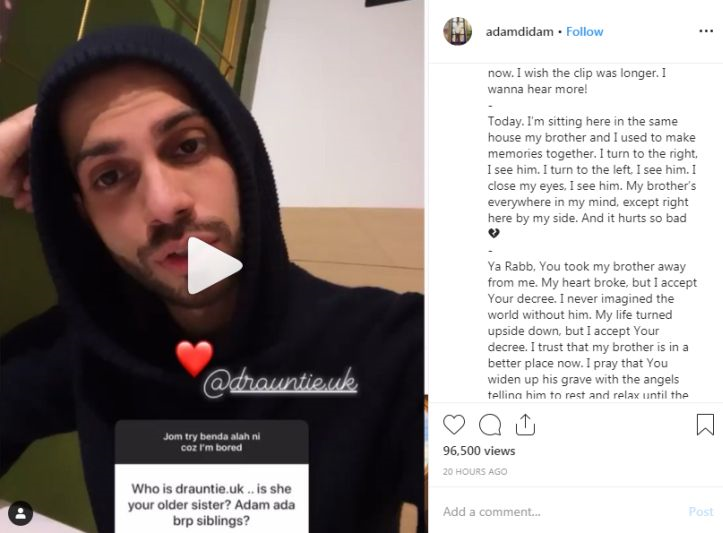Play the video post
This screenshot has width=723, height=533.
coord(213,266)
